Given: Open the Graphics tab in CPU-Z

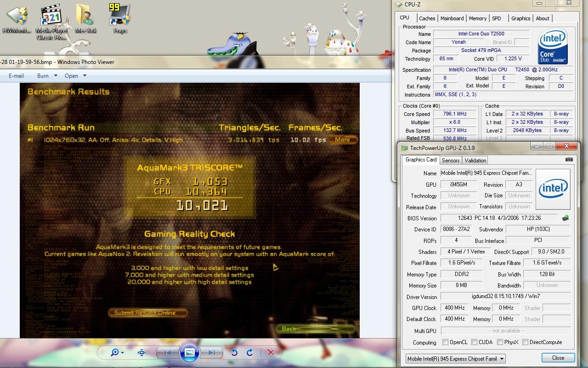Looking at the screenshot, I should [521, 18].
